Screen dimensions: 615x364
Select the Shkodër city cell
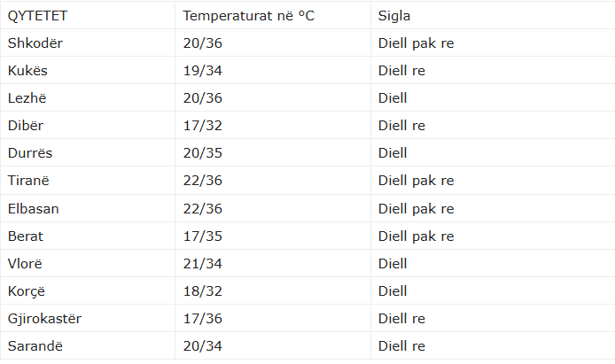(35, 43)
